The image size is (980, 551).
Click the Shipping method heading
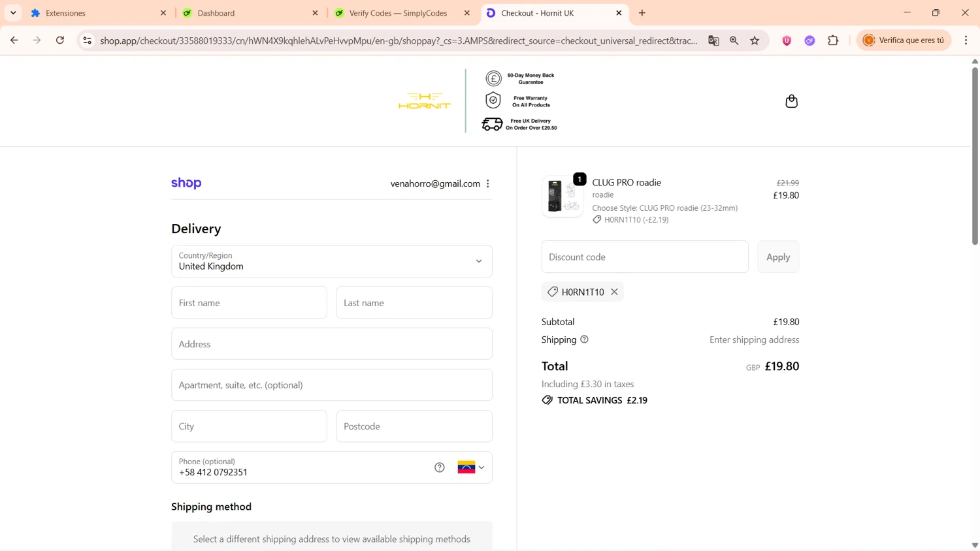(211, 507)
